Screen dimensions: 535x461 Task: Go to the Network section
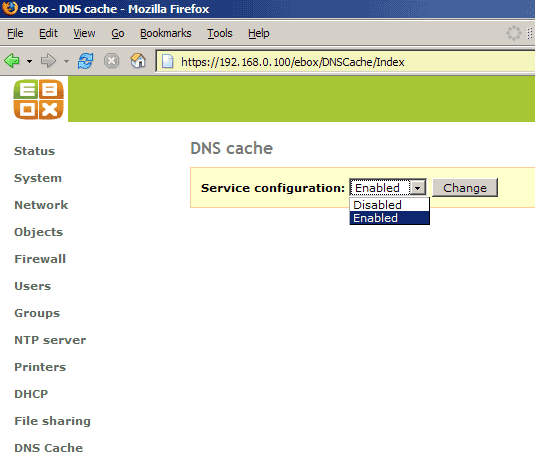click(41, 205)
